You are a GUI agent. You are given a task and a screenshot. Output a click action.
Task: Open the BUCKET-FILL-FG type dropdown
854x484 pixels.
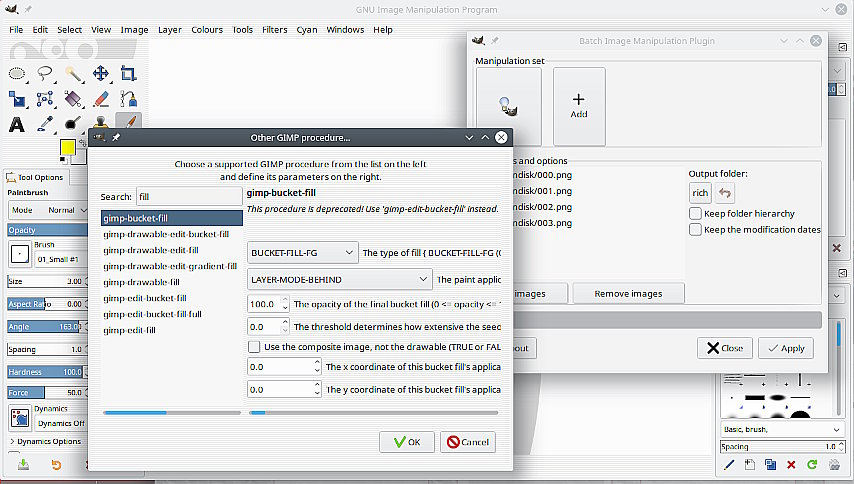(302, 253)
